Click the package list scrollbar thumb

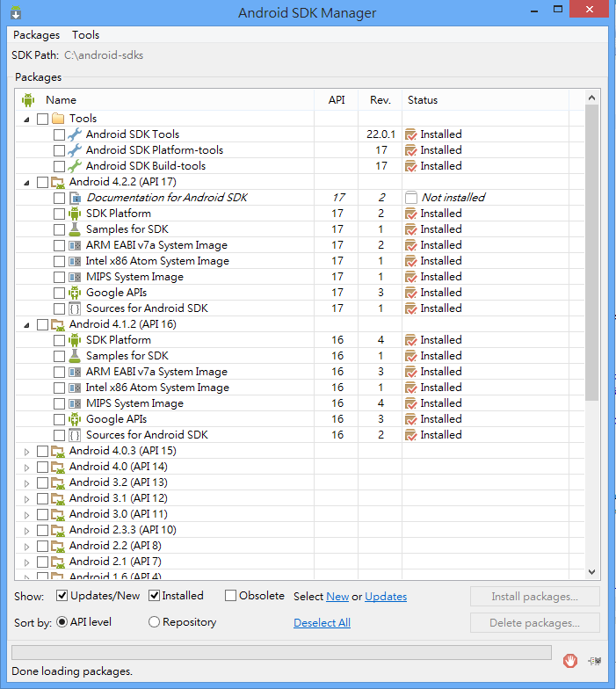592,253
